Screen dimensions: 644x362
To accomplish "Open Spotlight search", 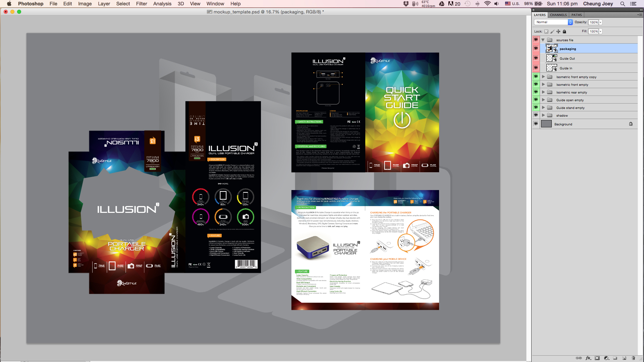I will pos(623,4).
